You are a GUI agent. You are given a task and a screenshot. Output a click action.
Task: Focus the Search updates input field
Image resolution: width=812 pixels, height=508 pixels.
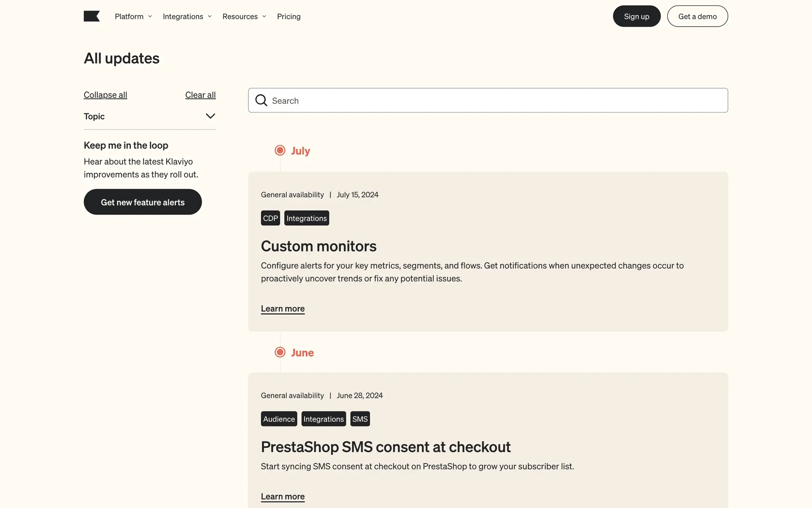(x=495, y=100)
